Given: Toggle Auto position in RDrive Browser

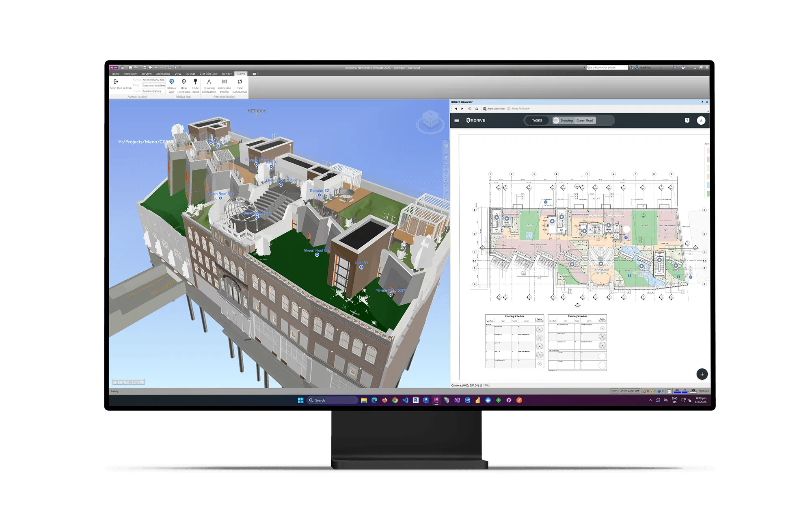Looking at the screenshot, I should [494, 108].
